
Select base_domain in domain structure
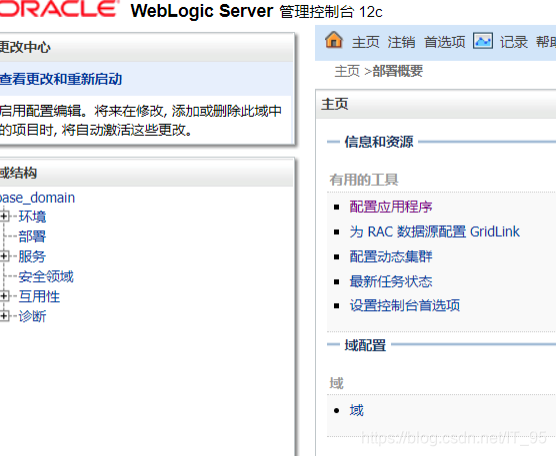pos(37,198)
